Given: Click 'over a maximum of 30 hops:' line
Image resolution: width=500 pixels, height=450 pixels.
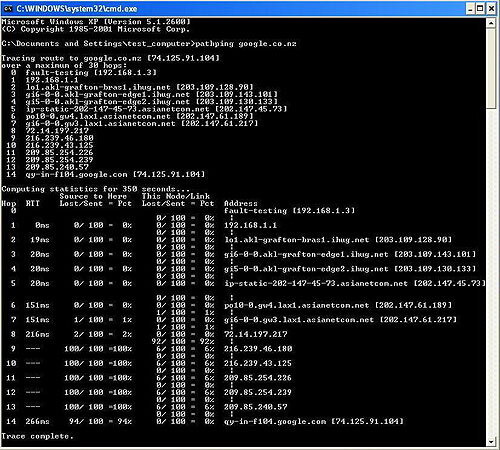Looking at the screenshot, I should pos(64,65).
